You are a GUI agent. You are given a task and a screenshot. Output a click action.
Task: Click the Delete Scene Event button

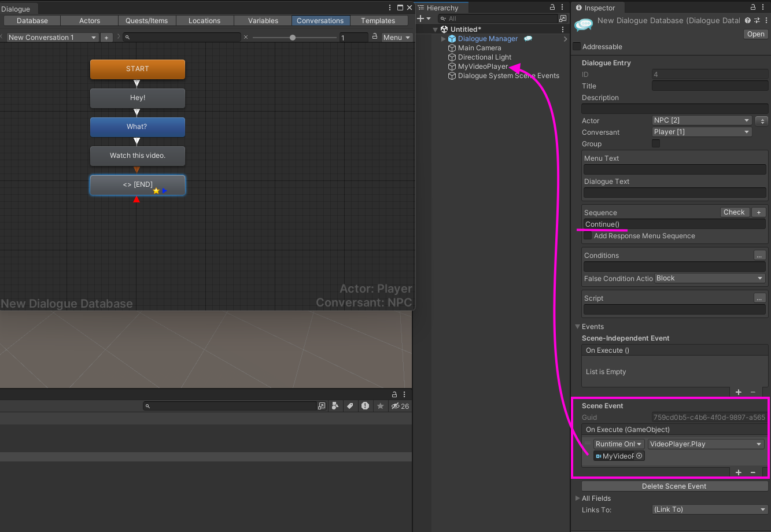pos(674,486)
